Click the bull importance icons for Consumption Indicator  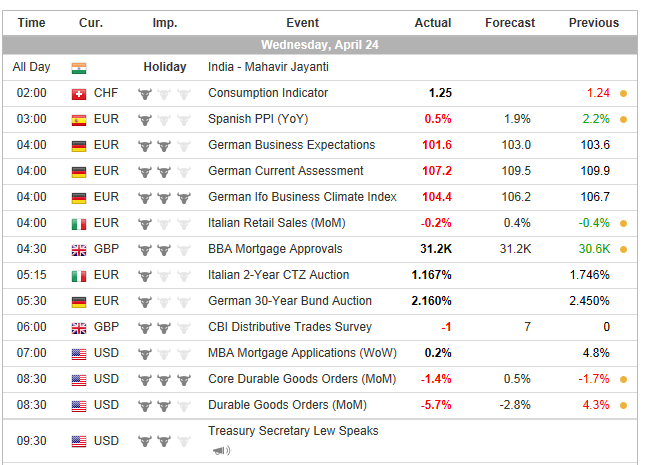tap(164, 94)
